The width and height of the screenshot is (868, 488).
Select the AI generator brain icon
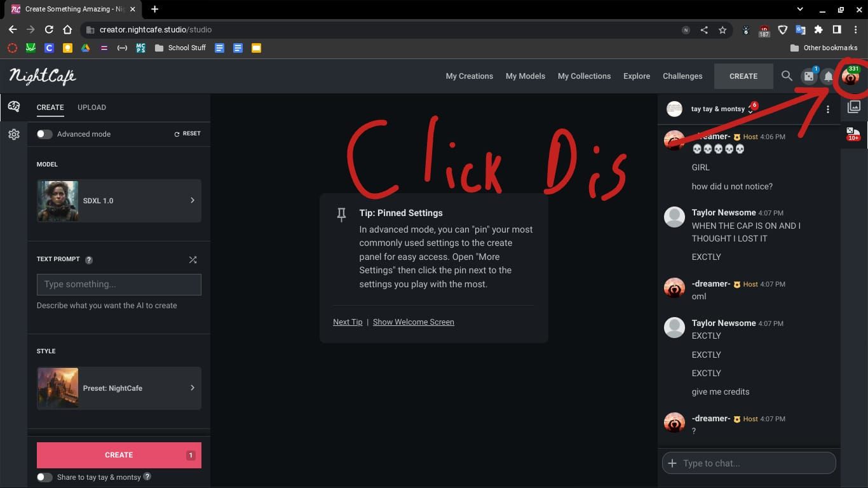coord(13,107)
